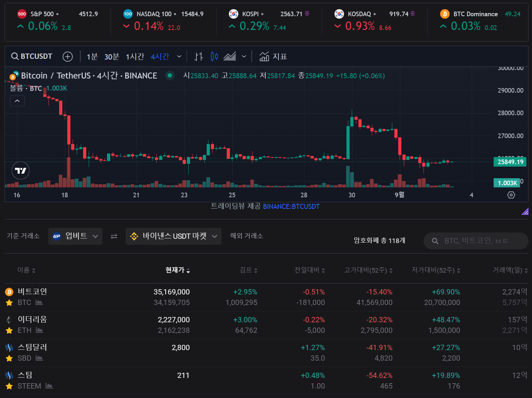The height and width of the screenshot is (398, 532).
Task: Open the mini chart icon beside STEEM
Action: tap(49, 386)
